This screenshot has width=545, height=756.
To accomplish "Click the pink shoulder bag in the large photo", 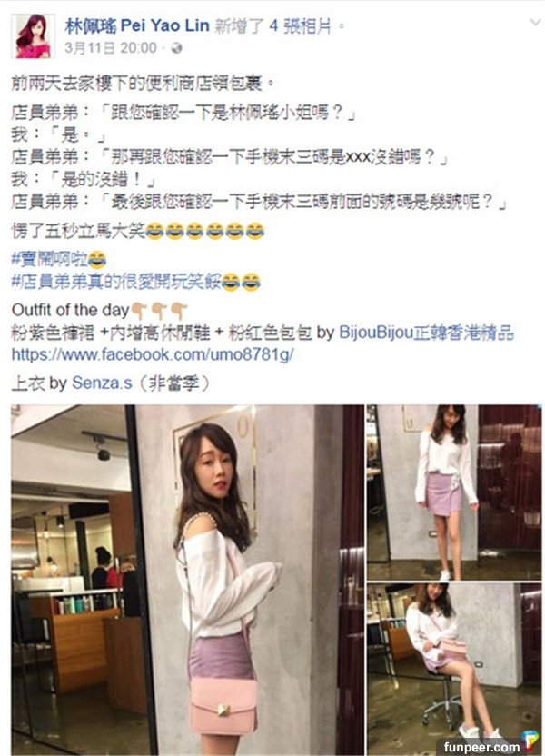I will tap(223, 705).
